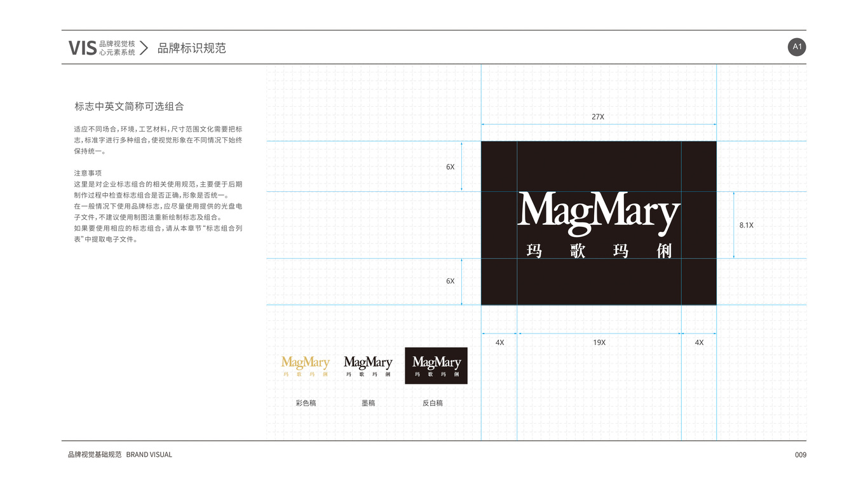The image size is (868, 488).
Task: Click the large MagMary wordmark
Action: pos(599,213)
